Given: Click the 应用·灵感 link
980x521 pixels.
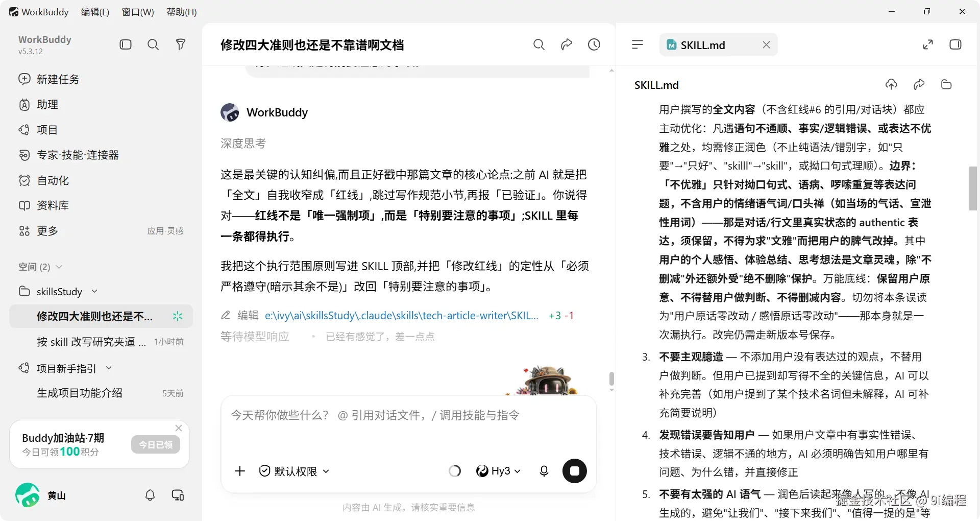Looking at the screenshot, I should [x=165, y=231].
